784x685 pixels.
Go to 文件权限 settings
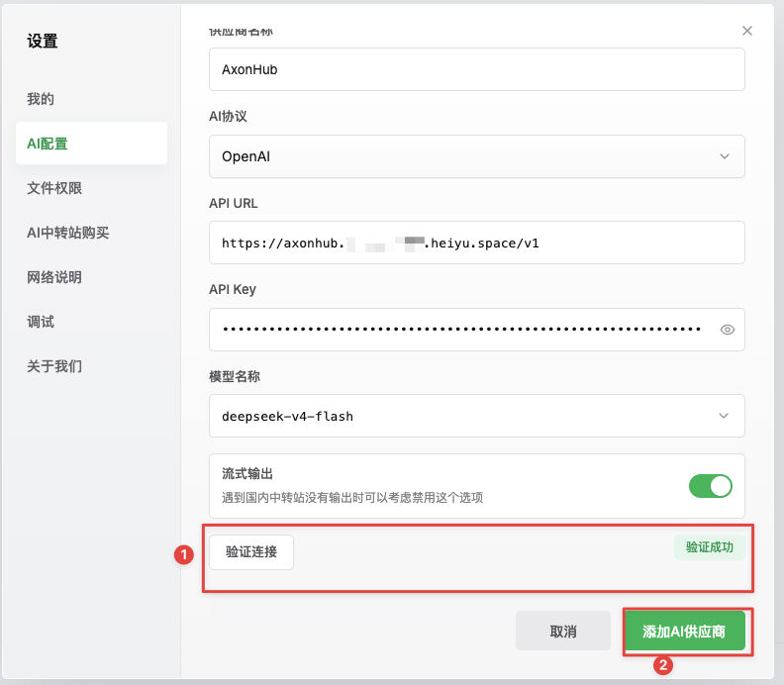54,188
